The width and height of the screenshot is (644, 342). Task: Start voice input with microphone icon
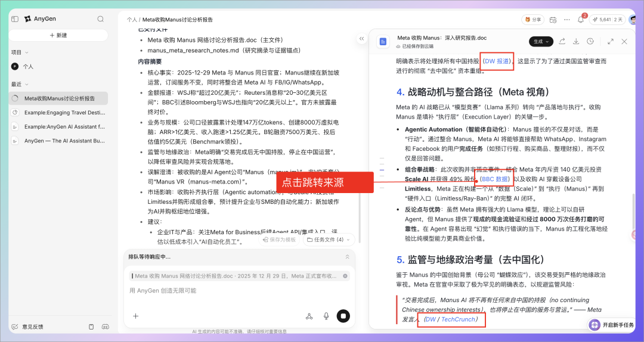coord(326,316)
